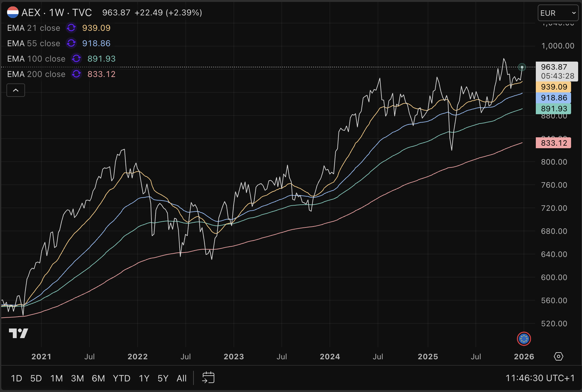Click the current price marker dot
582x392 pixels.
click(522, 67)
